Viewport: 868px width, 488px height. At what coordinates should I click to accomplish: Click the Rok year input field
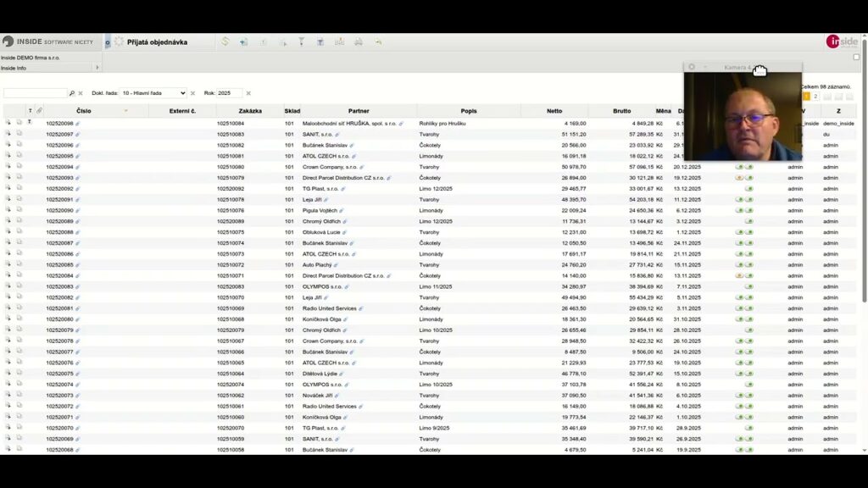click(230, 93)
